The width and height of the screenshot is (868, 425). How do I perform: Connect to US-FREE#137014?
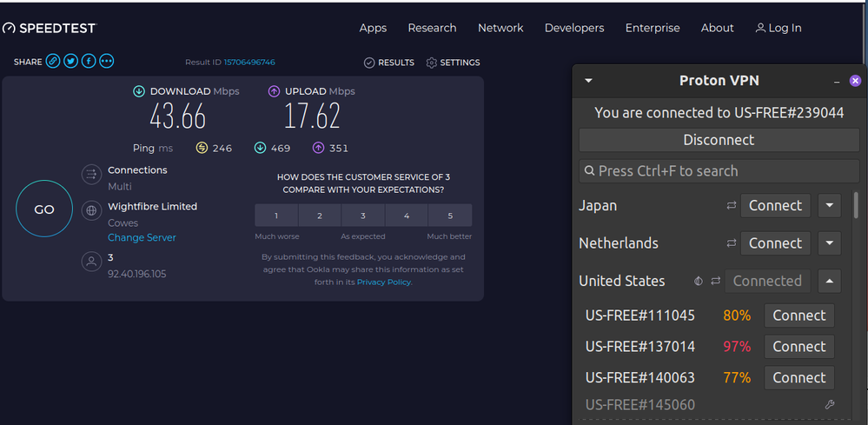point(798,347)
